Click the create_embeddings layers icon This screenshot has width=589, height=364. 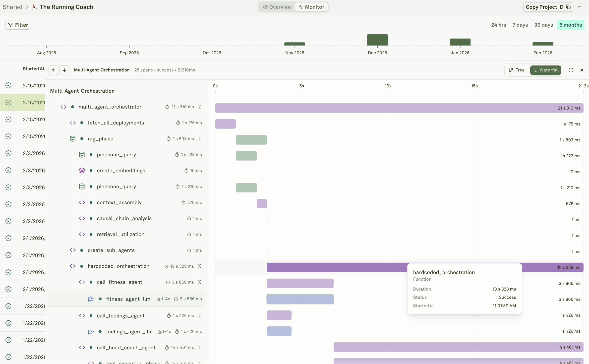tap(82, 171)
